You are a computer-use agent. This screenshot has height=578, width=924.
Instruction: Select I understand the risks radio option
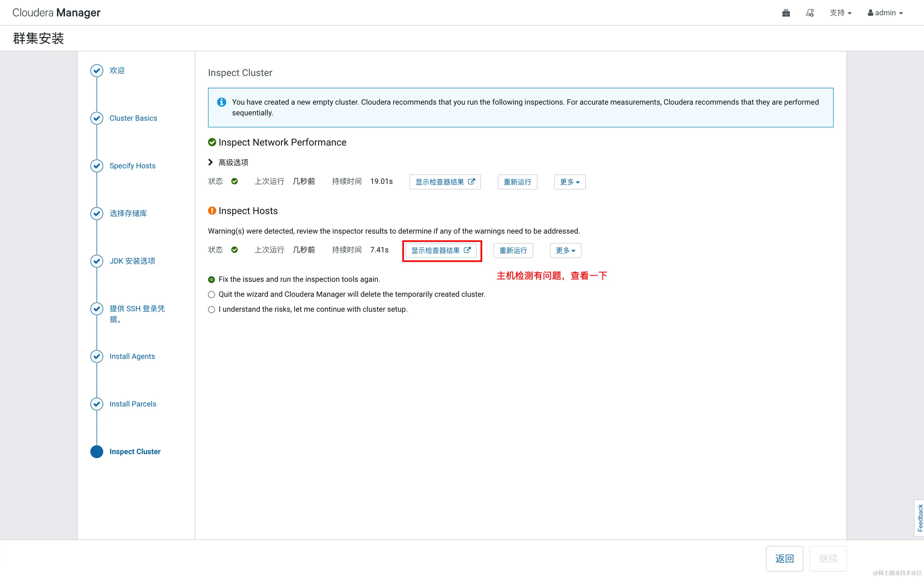(211, 309)
